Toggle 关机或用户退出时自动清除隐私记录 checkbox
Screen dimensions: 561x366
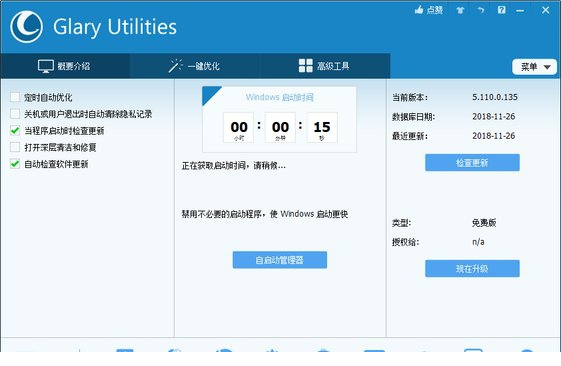tap(15, 114)
